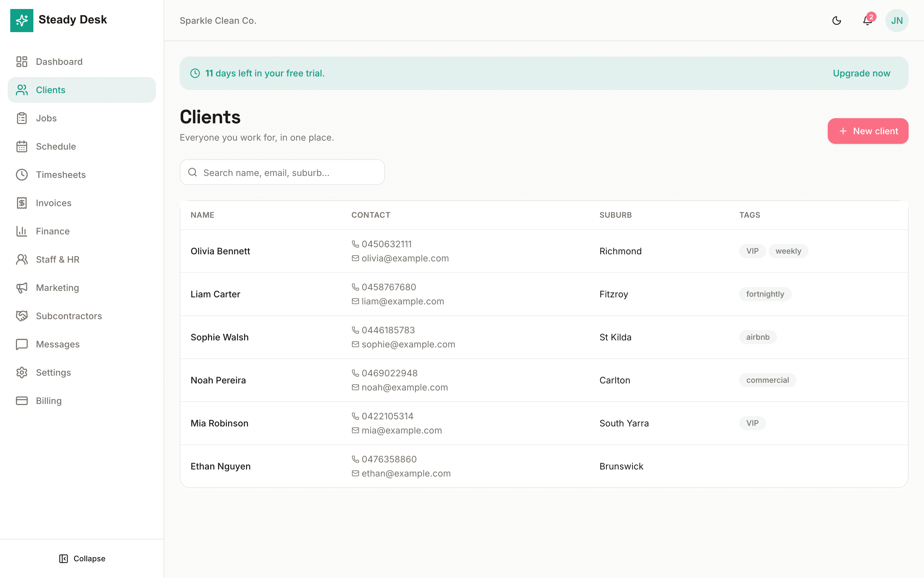This screenshot has height=578, width=924.
Task: Open Noah Pereira client row
Action: 544,381
